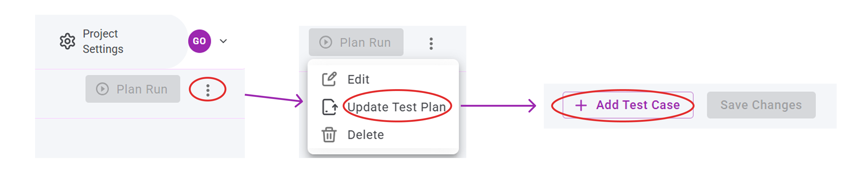Screen dimensions: 868x182
Task: Open the Project Settings label link
Action: [103, 42]
